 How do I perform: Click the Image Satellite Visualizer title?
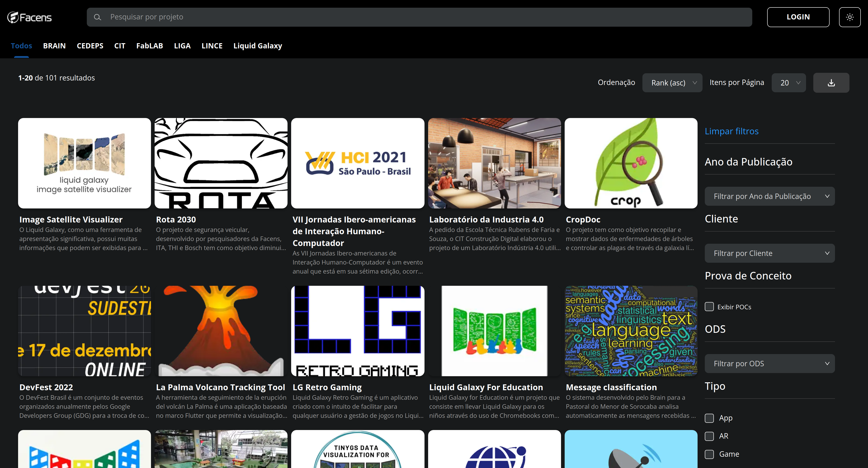[71, 220]
